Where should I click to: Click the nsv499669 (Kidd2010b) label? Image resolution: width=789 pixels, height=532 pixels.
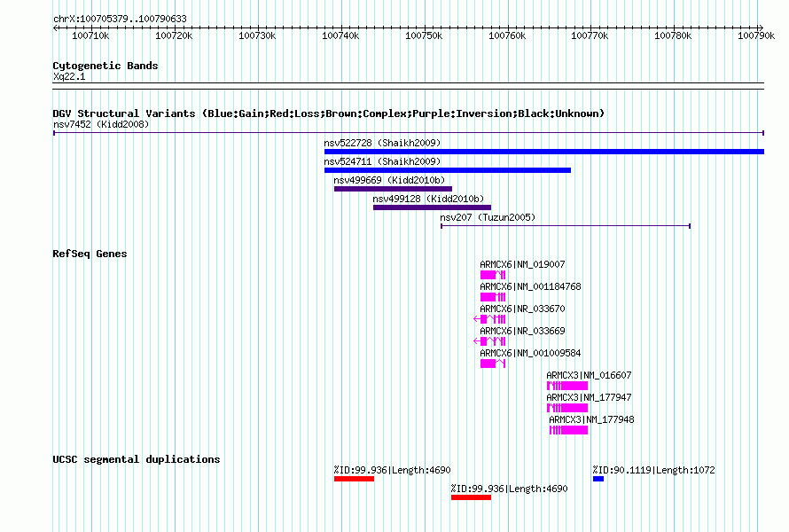pyautogui.click(x=389, y=180)
